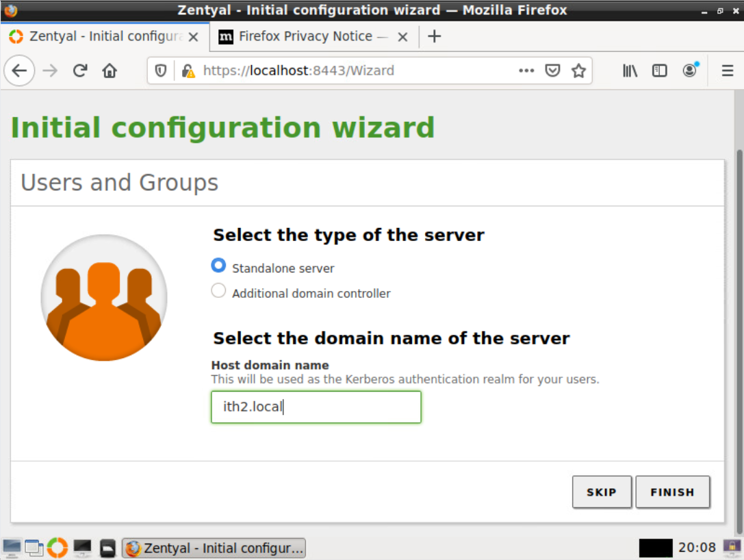Open the terminal icon in taskbar
Screen dimensions: 744x560
click(x=83, y=548)
